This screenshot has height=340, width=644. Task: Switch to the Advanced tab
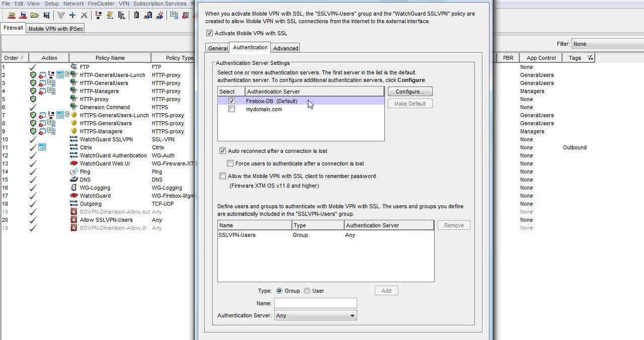286,48
